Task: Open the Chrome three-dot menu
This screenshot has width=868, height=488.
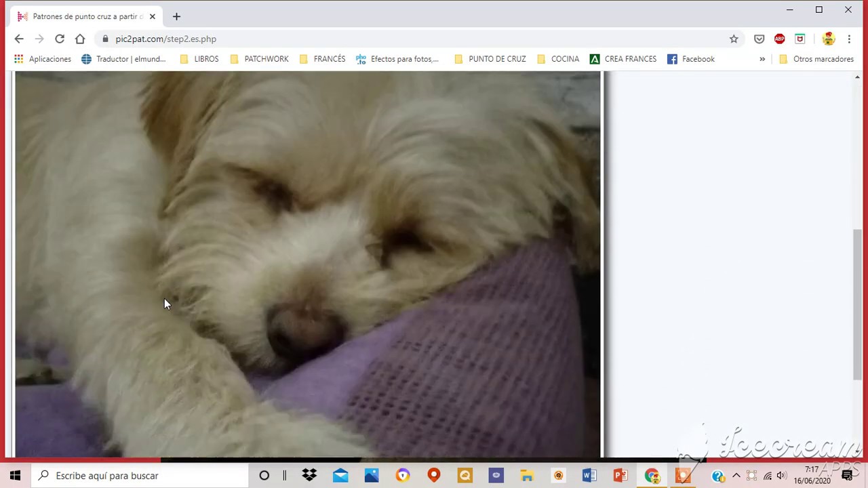Action: point(849,39)
